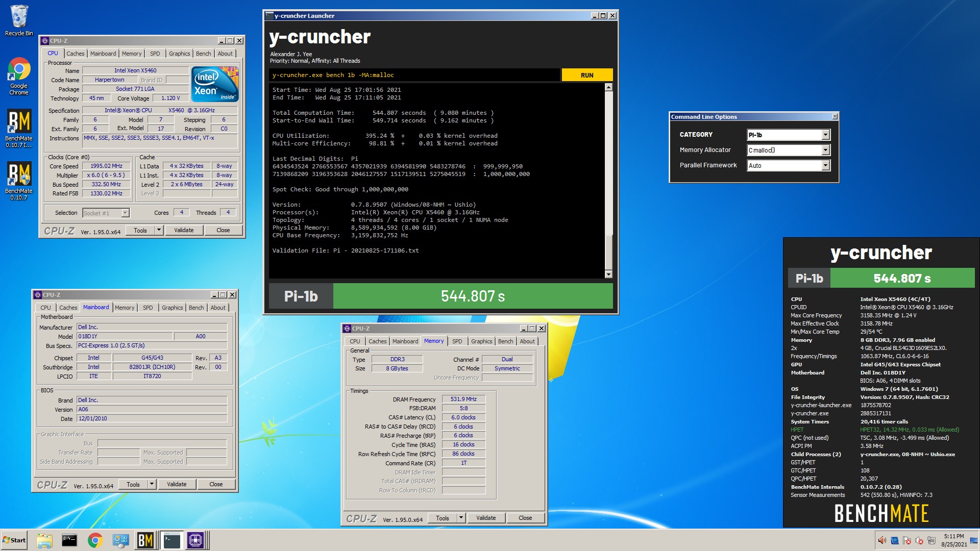Open Command Prompt from the taskbar
Image resolution: width=980 pixels, height=551 pixels.
[x=69, y=540]
